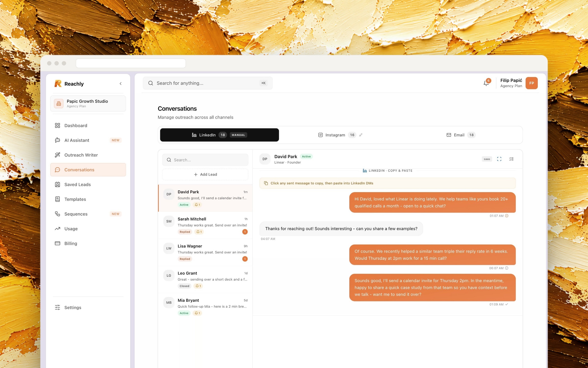Open the notifications bell

[x=486, y=83]
